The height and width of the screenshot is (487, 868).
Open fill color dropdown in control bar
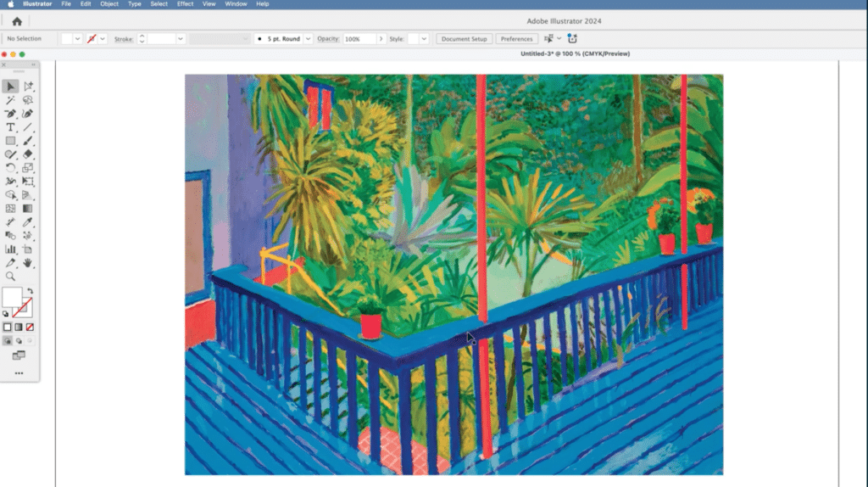(x=77, y=39)
